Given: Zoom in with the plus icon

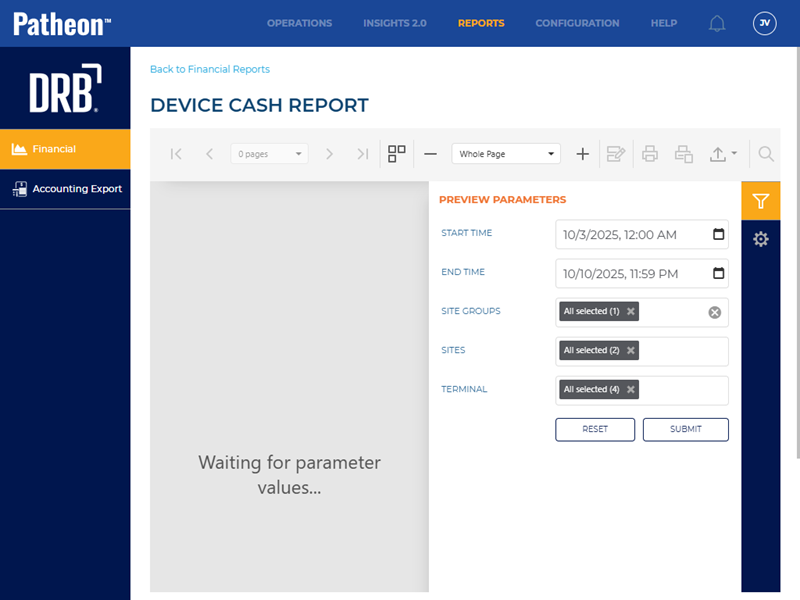Looking at the screenshot, I should pos(583,154).
